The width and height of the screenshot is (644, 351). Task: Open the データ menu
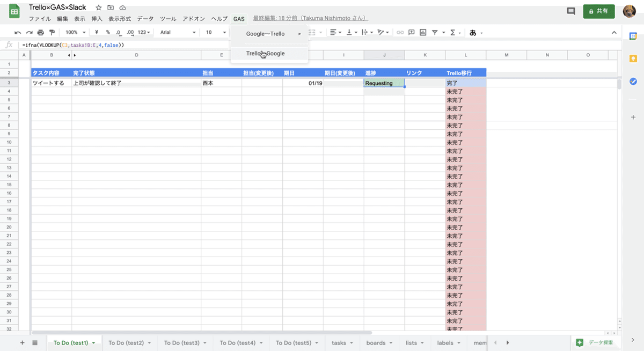[145, 19]
